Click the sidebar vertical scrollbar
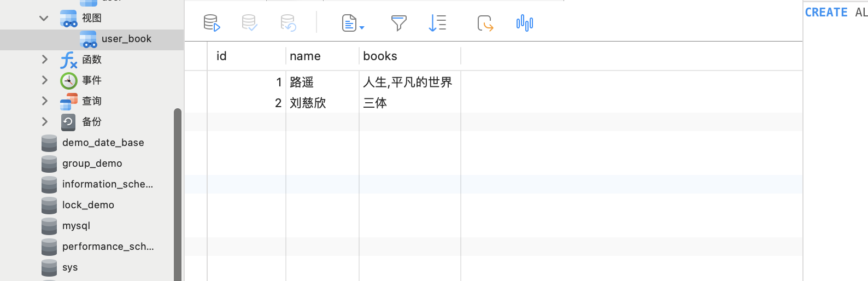This screenshot has height=281, width=868. click(x=178, y=195)
